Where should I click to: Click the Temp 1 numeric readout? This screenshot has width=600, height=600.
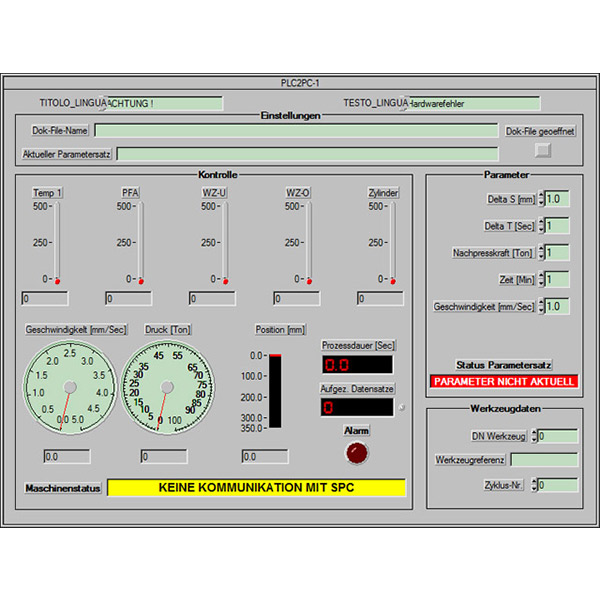tap(45, 298)
